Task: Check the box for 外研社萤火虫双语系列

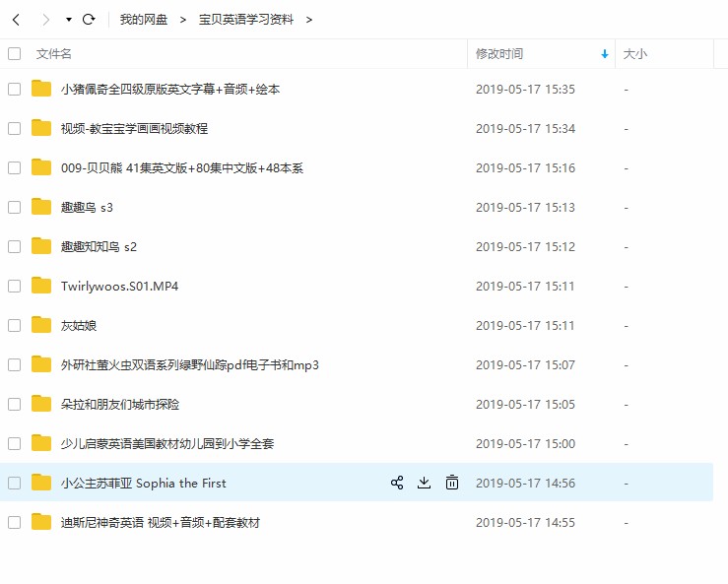Action: point(15,365)
